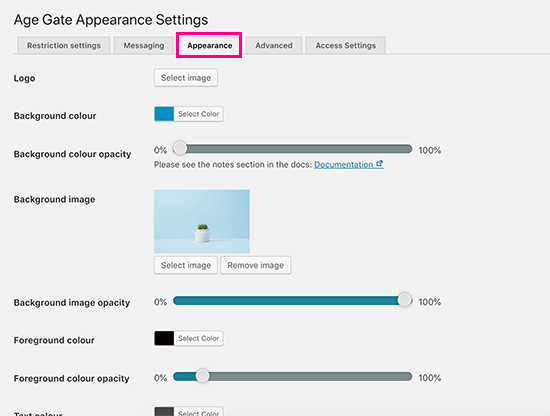
Task: Click the Background image opacity slider handle
Action: pyautogui.click(x=404, y=300)
